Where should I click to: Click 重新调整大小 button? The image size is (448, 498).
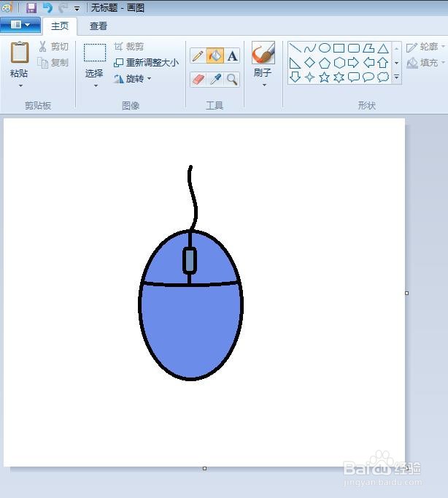[x=146, y=62]
